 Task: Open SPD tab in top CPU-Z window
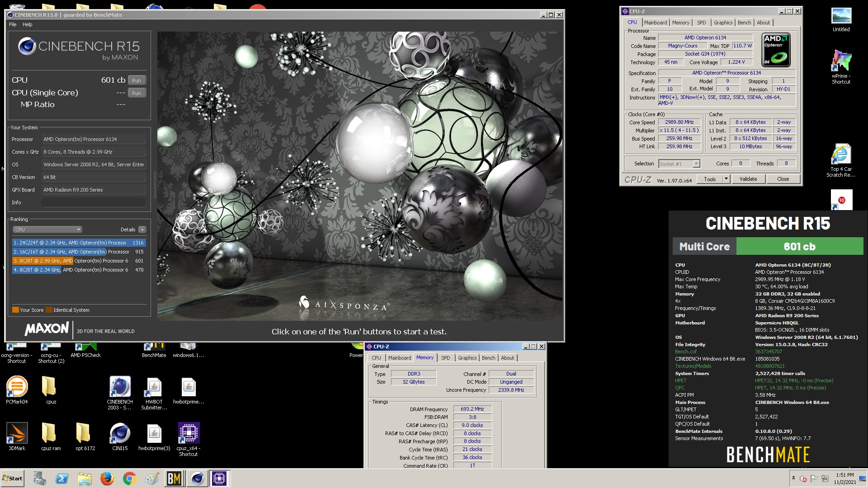[701, 23]
